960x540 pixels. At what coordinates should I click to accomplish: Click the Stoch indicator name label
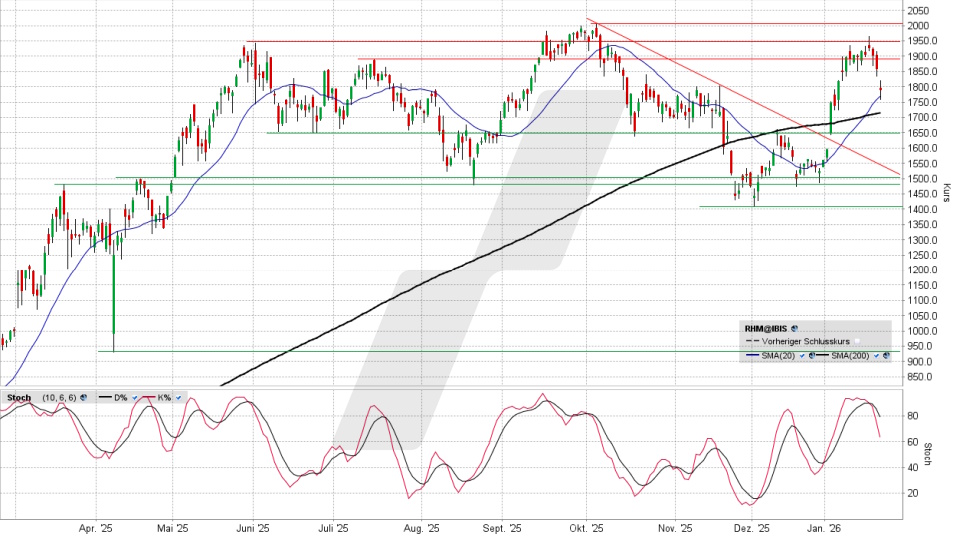(x=18, y=397)
